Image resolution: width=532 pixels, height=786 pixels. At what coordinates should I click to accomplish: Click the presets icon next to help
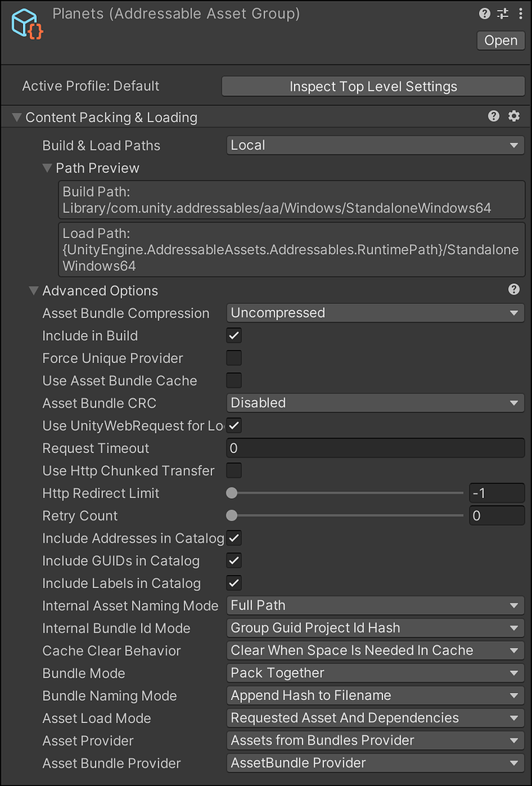click(502, 13)
